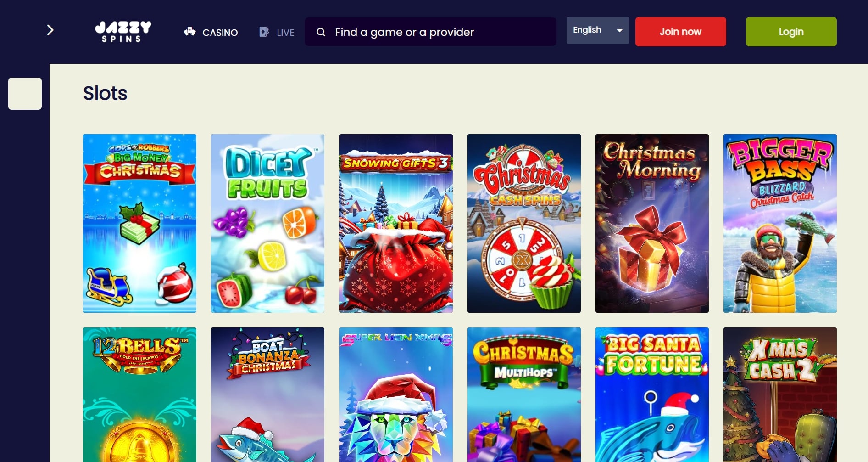This screenshot has height=462, width=868.
Task: Click the Join now button
Action: click(x=680, y=32)
